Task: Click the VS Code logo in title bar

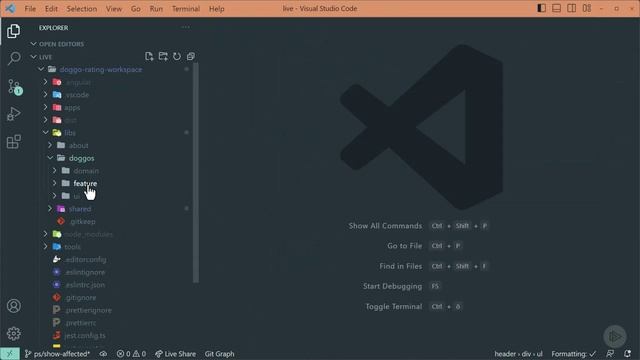Action: point(10,8)
